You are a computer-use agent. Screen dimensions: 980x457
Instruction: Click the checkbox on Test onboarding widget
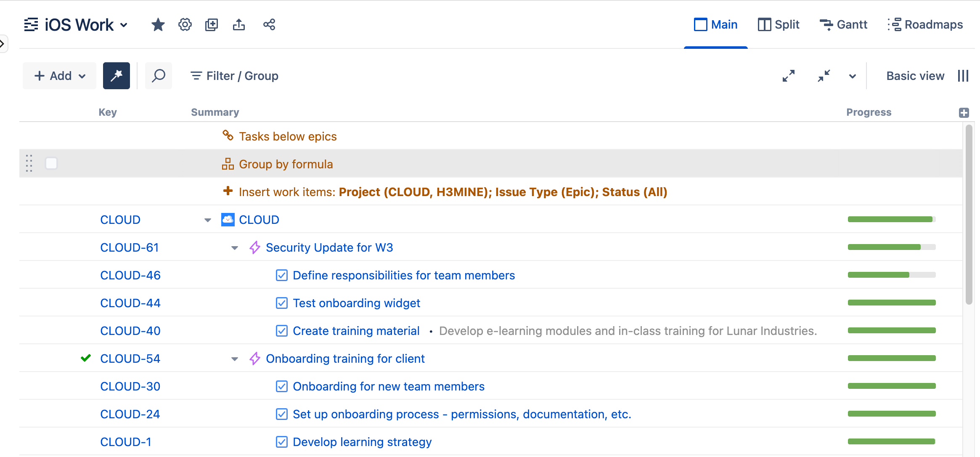pyautogui.click(x=282, y=303)
